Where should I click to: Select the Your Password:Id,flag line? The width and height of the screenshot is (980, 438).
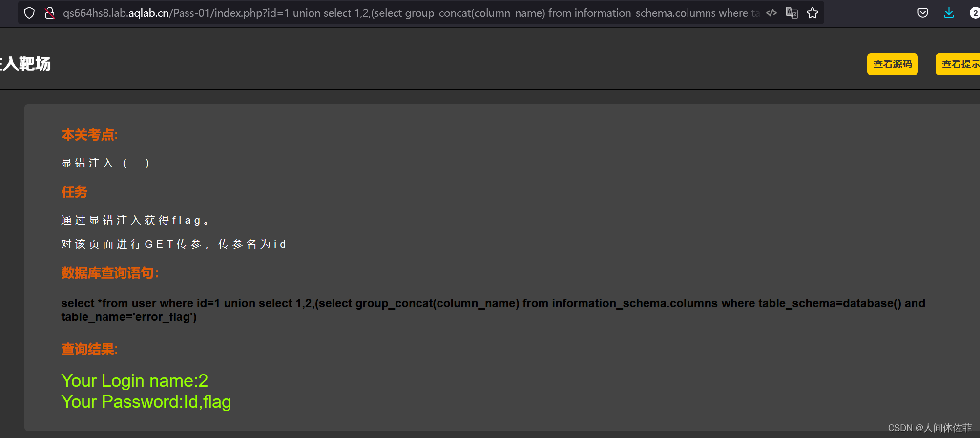click(146, 402)
